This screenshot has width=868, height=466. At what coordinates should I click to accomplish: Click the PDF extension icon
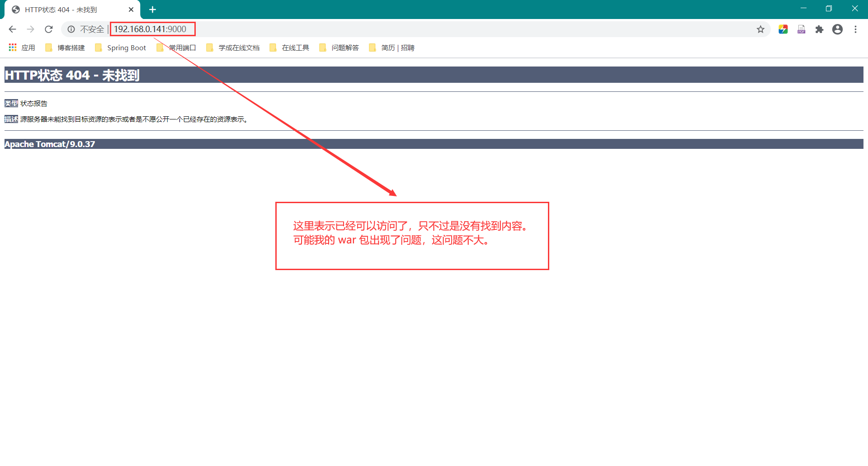coord(801,29)
